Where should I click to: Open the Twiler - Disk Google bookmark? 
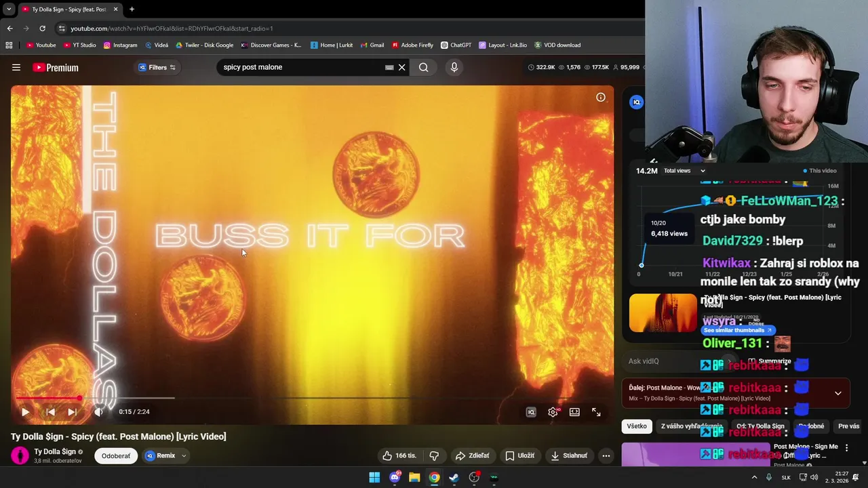point(204,45)
